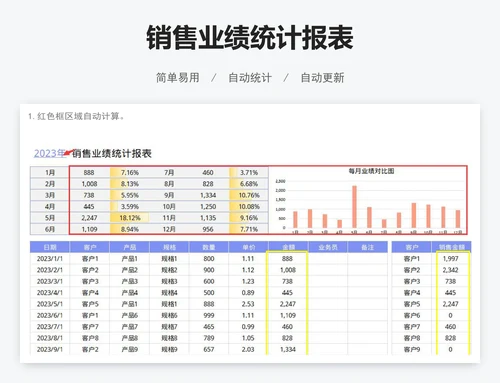Click the 8.13% percentage cell

[130, 184]
